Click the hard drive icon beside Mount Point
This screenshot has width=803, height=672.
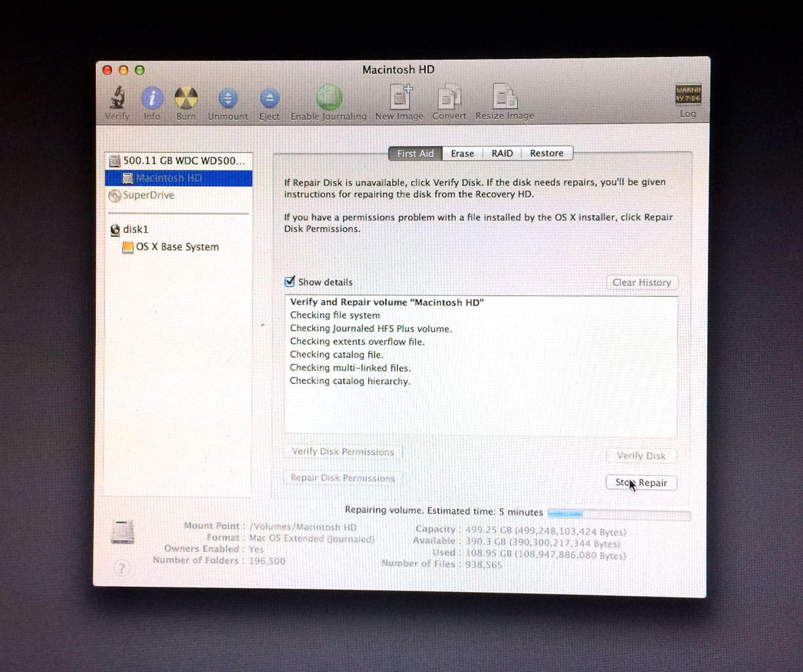coord(123,531)
